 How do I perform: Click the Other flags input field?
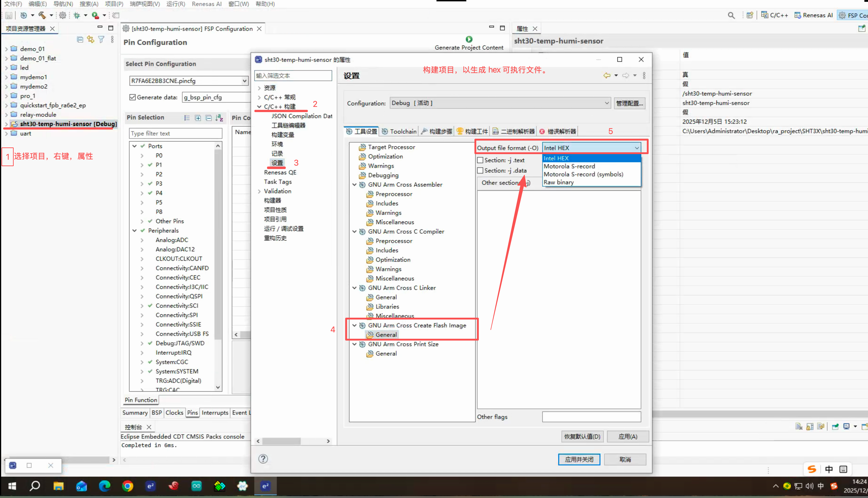coord(591,417)
